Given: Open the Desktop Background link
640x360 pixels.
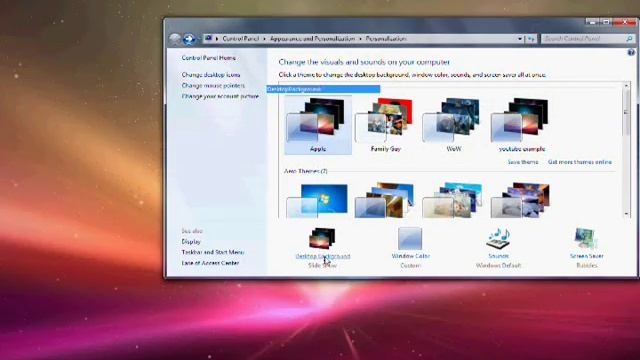Looking at the screenshot, I should 323,256.
